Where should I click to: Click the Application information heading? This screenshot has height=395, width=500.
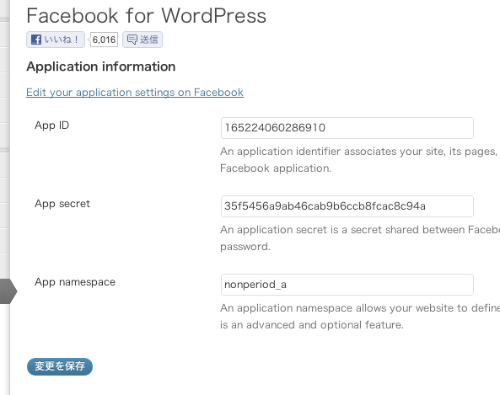[101, 67]
